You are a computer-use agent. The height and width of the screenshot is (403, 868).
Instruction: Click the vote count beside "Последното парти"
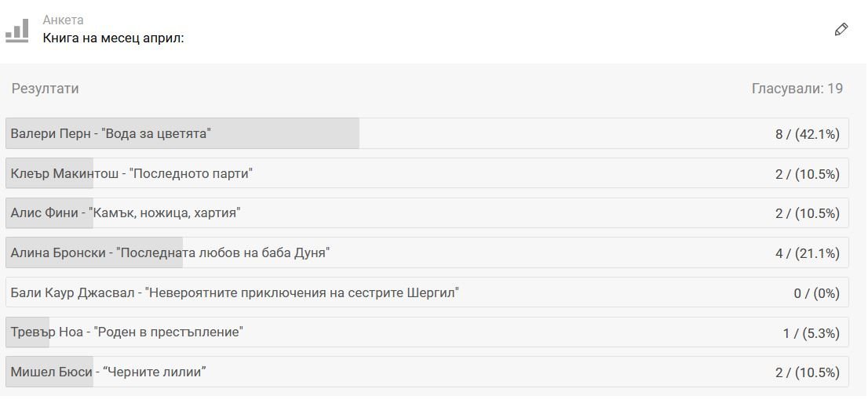pos(807,173)
